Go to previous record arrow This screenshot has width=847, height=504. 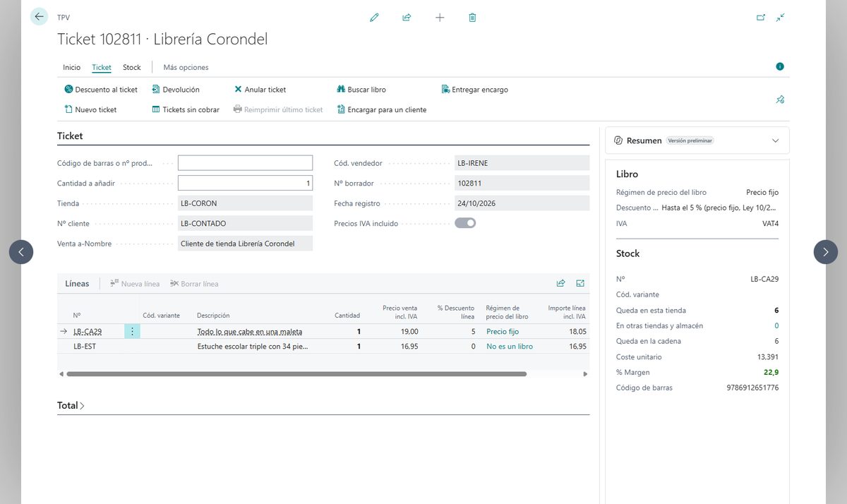click(x=21, y=252)
